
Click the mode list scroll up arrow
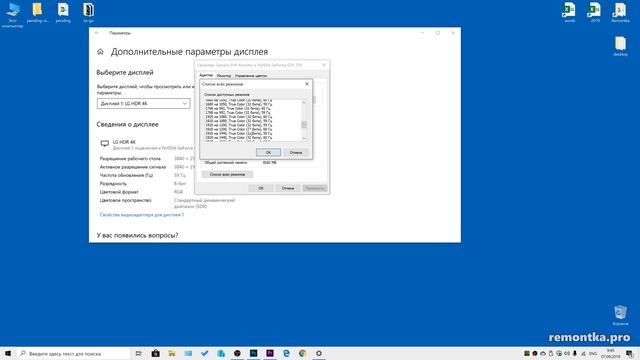pyautogui.click(x=304, y=102)
